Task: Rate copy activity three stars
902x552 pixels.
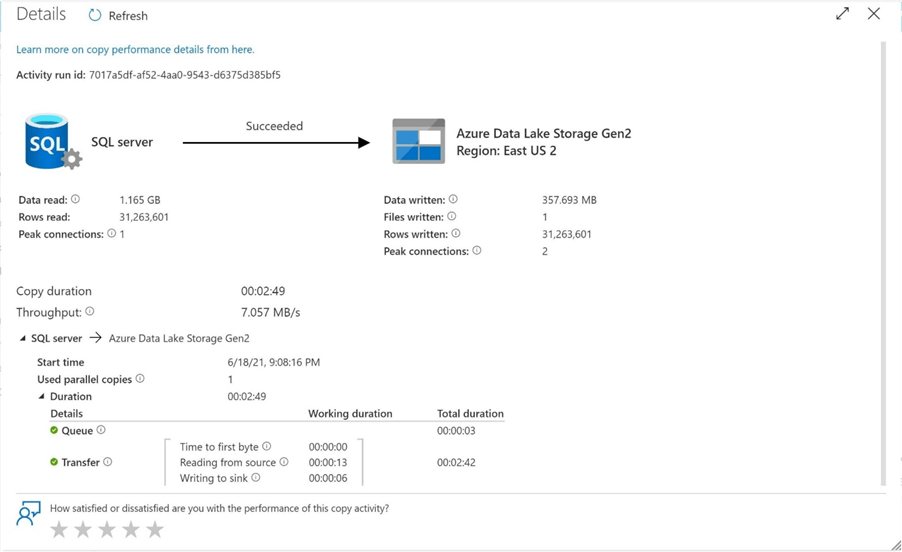Action: (x=107, y=529)
